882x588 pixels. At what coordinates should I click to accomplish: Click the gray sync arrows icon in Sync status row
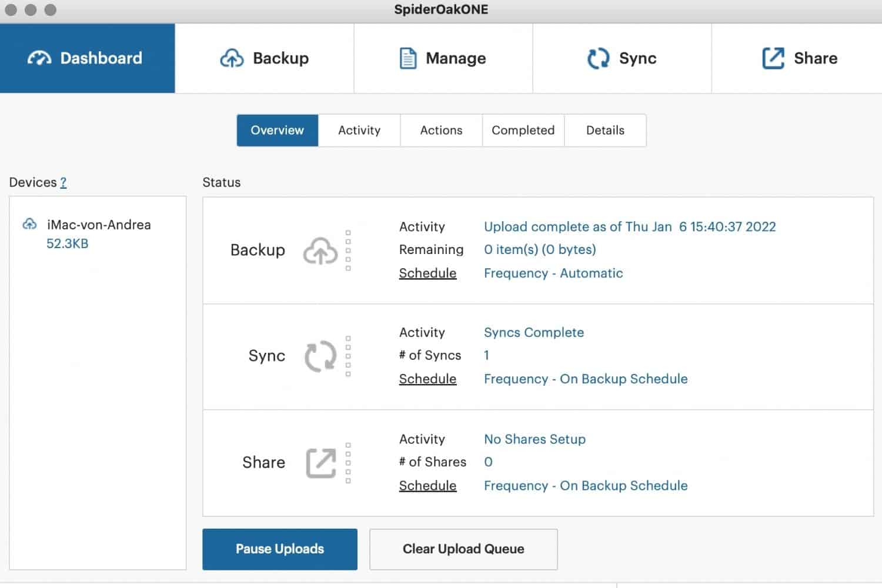pyautogui.click(x=320, y=356)
